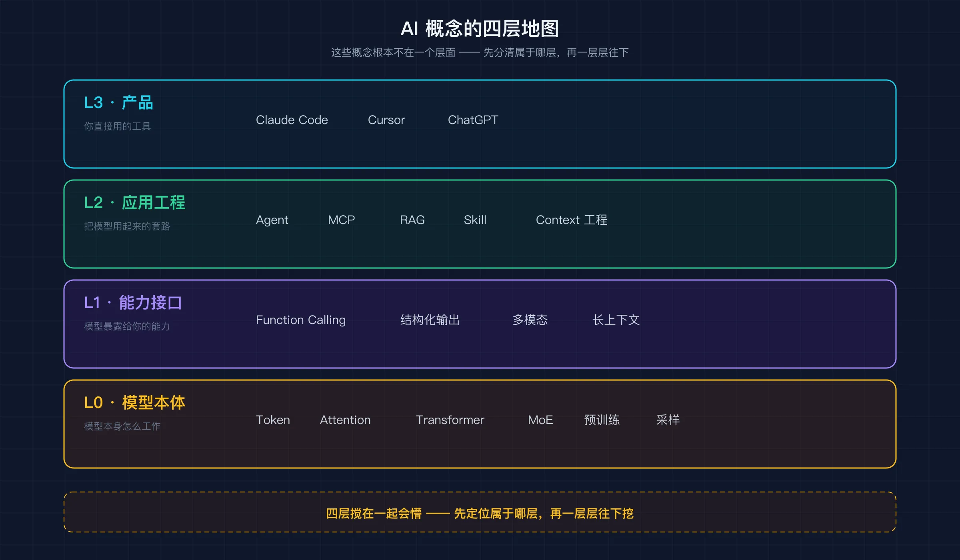Click 'MCP' in the application layer
The image size is (960, 560).
(x=341, y=220)
